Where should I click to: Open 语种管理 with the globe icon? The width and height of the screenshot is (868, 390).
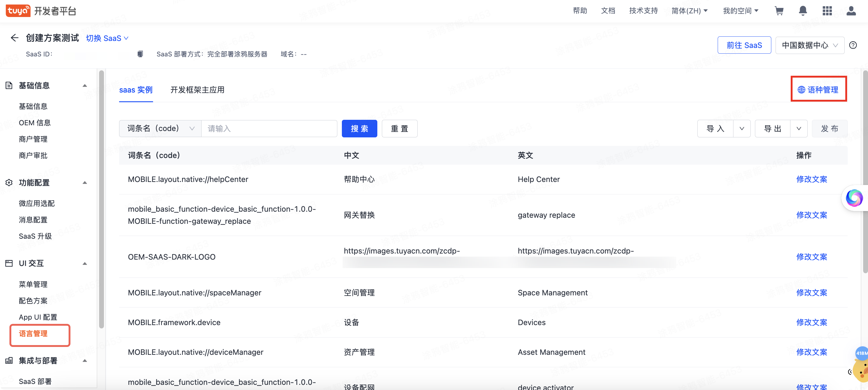(x=818, y=90)
